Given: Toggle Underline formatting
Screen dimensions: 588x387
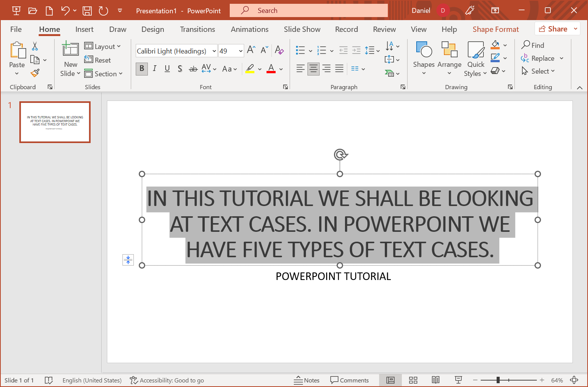Looking at the screenshot, I should tap(167, 69).
